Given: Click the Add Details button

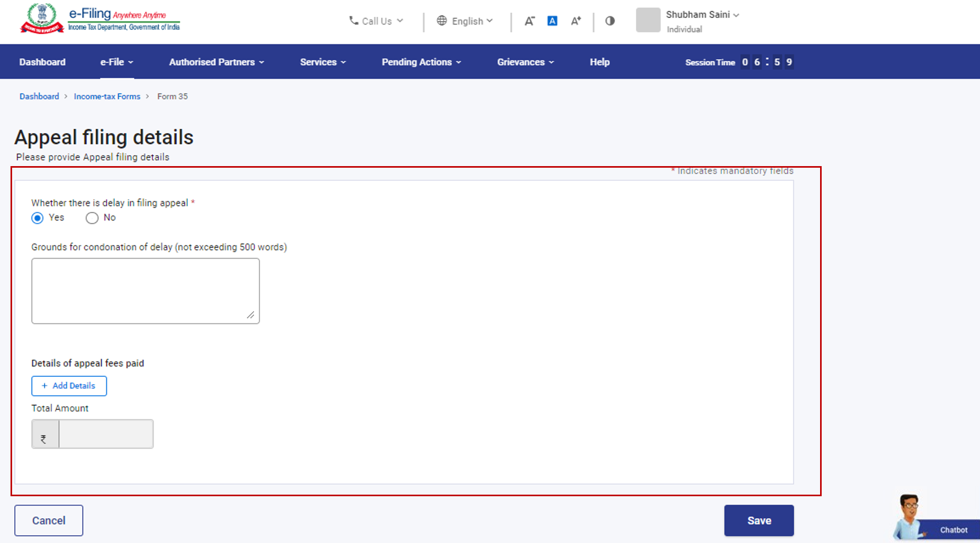Looking at the screenshot, I should click(69, 386).
